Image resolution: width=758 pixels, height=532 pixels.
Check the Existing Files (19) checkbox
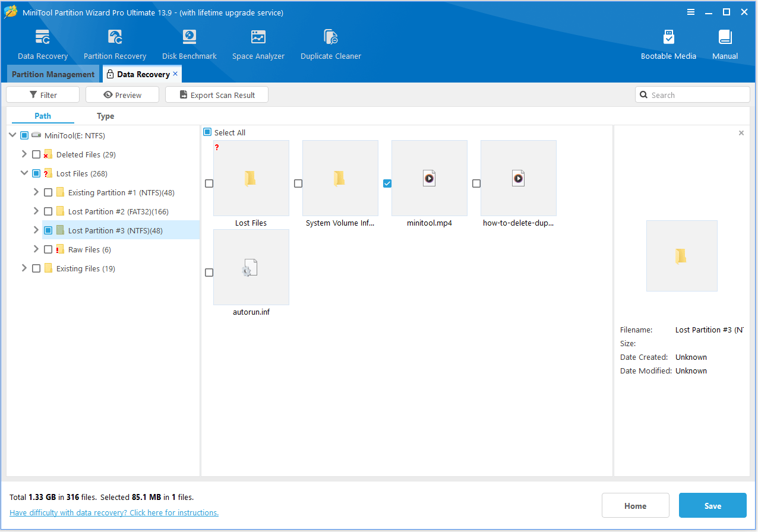coord(36,268)
